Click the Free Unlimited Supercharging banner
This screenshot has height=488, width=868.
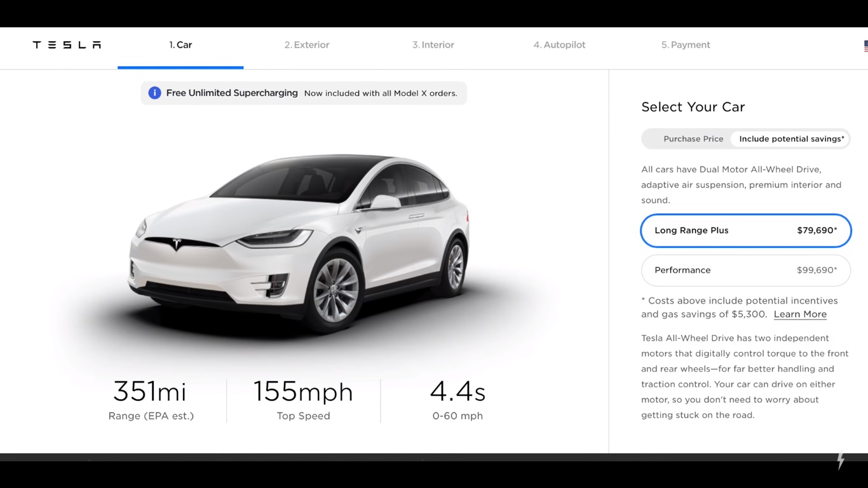(x=304, y=93)
